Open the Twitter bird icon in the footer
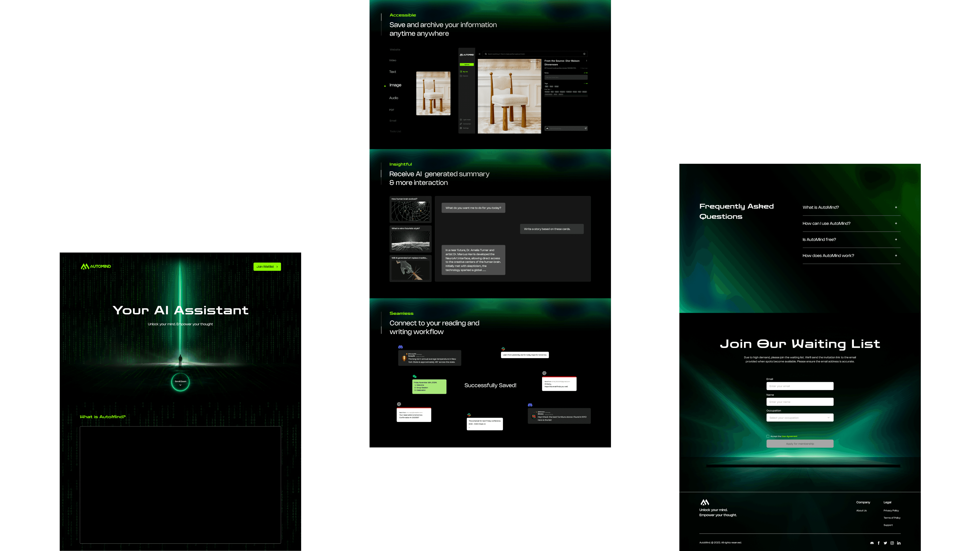 click(x=885, y=543)
